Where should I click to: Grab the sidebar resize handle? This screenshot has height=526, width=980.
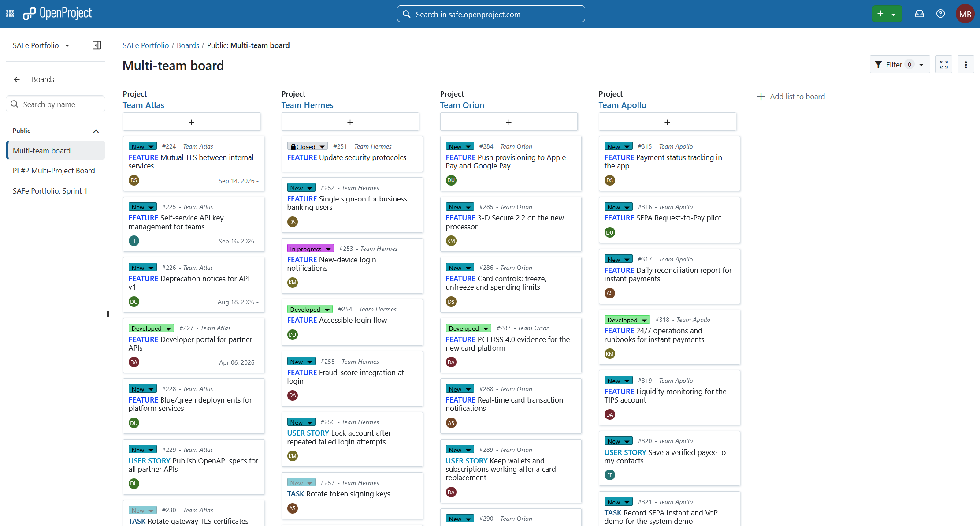click(108, 314)
